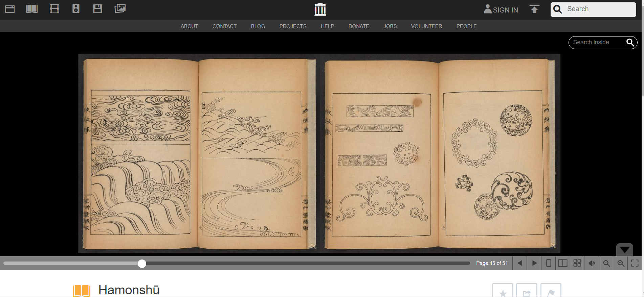644x297 pixels.
Task: Open the JOBS link
Action: [x=390, y=26]
